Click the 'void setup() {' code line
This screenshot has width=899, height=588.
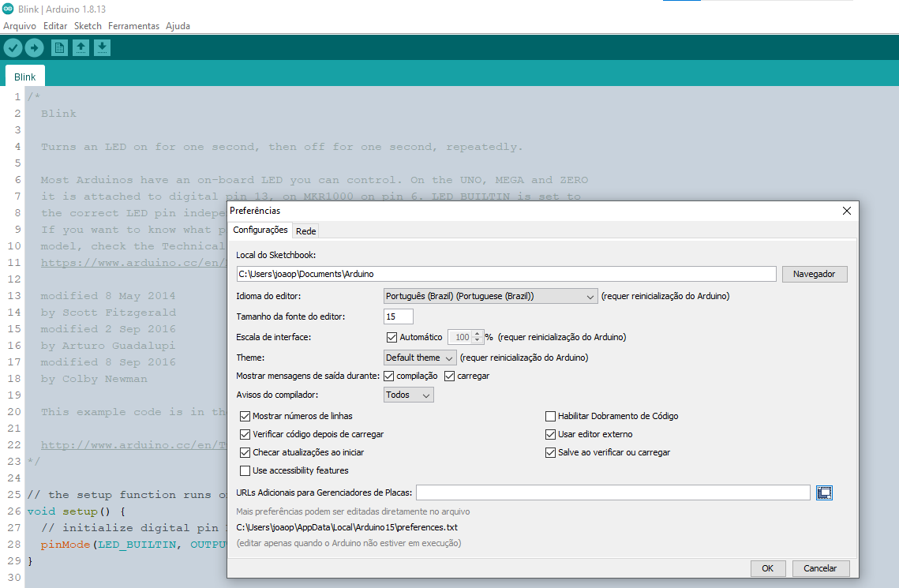77,511
